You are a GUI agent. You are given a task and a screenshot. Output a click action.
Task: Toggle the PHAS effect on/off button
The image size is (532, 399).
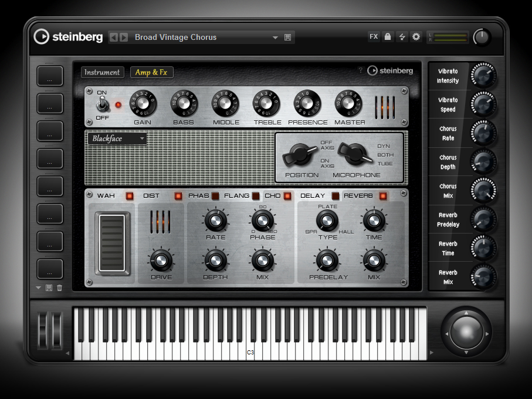pyautogui.click(x=215, y=196)
